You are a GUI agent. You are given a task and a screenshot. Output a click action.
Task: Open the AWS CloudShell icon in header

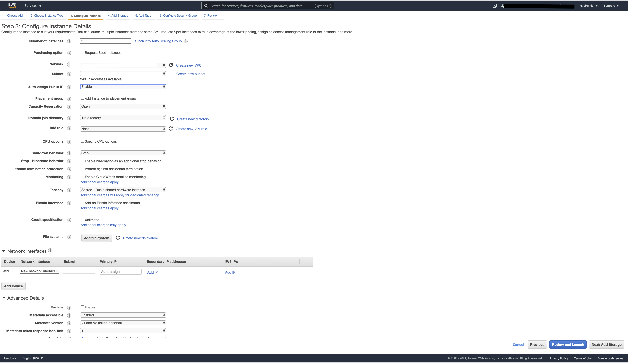(494, 6)
